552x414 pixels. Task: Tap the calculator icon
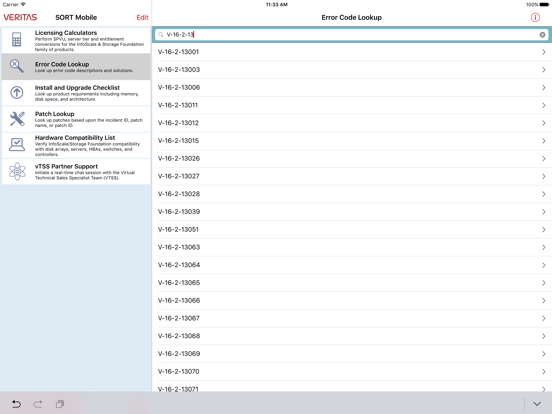pyautogui.click(x=17, y=39)
